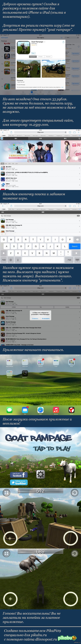Viewport: 81px width, 644px height.
Task: Open Yandex browser in the iPad dock
Action: coord(72,410)
